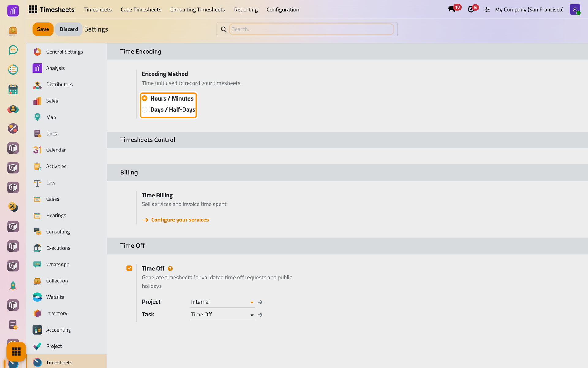The height and width of the screenshot is (368, 588).
Task: Open the Timesheets top menu
Action: point(98,10)
